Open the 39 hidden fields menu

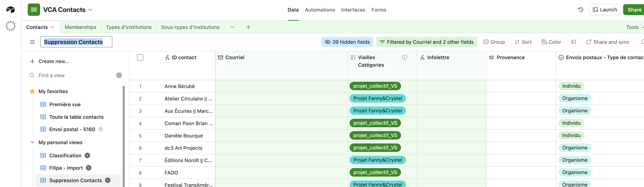point(347,42)
